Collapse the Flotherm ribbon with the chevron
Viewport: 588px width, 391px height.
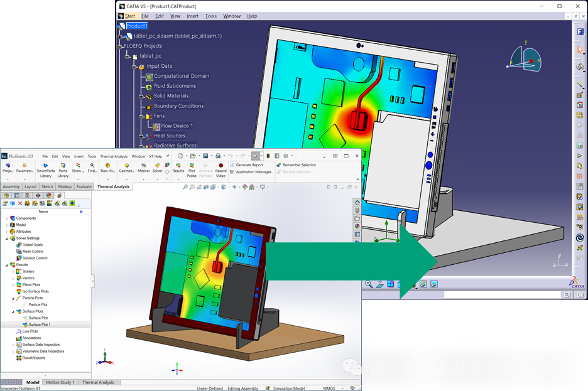[357, 179]
